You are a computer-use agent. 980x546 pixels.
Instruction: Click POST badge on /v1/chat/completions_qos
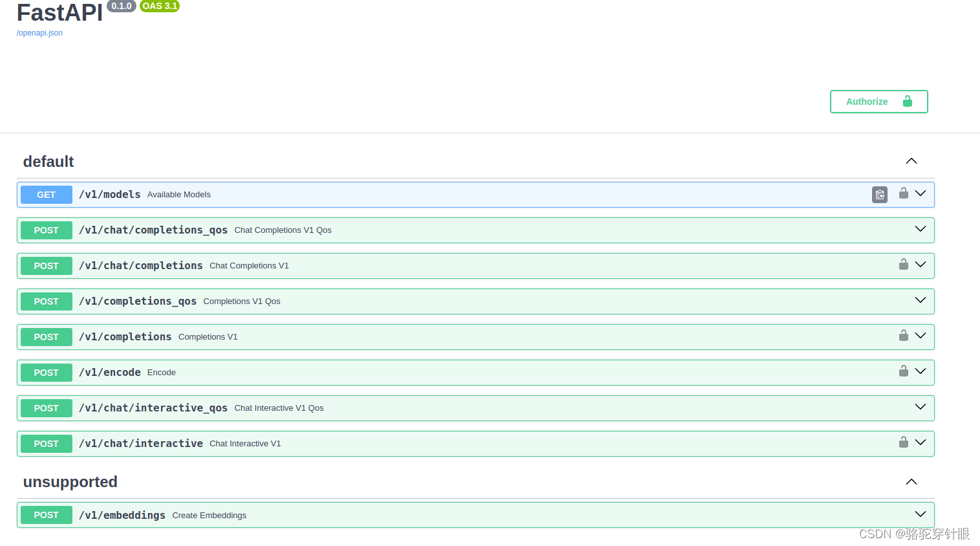[47, 230]
